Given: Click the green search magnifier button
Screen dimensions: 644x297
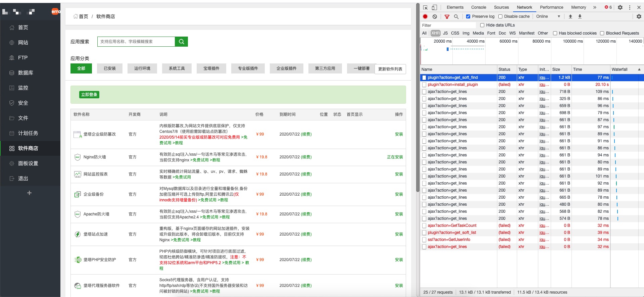Looking at the screenshot, I should pos(181,42).
